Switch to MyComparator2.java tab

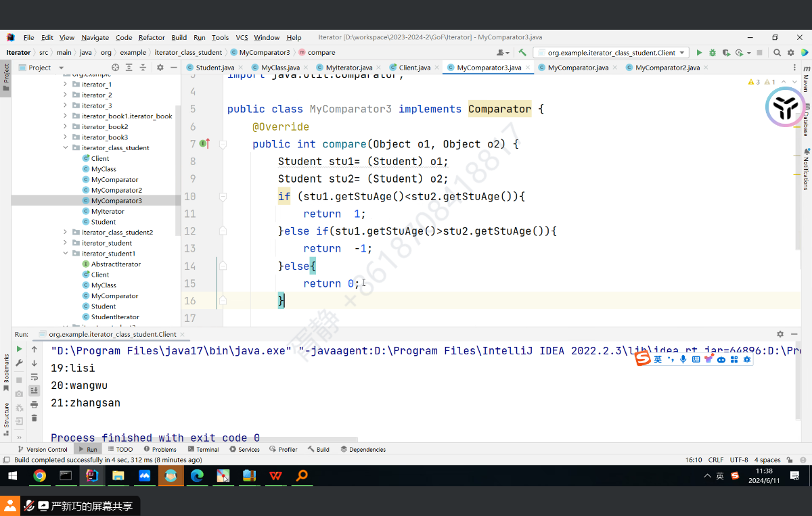[x=667, y=67]
